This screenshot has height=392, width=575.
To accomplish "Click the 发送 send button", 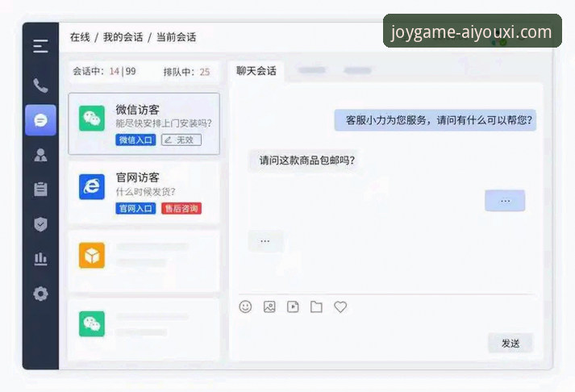I will tap(510, 344).
